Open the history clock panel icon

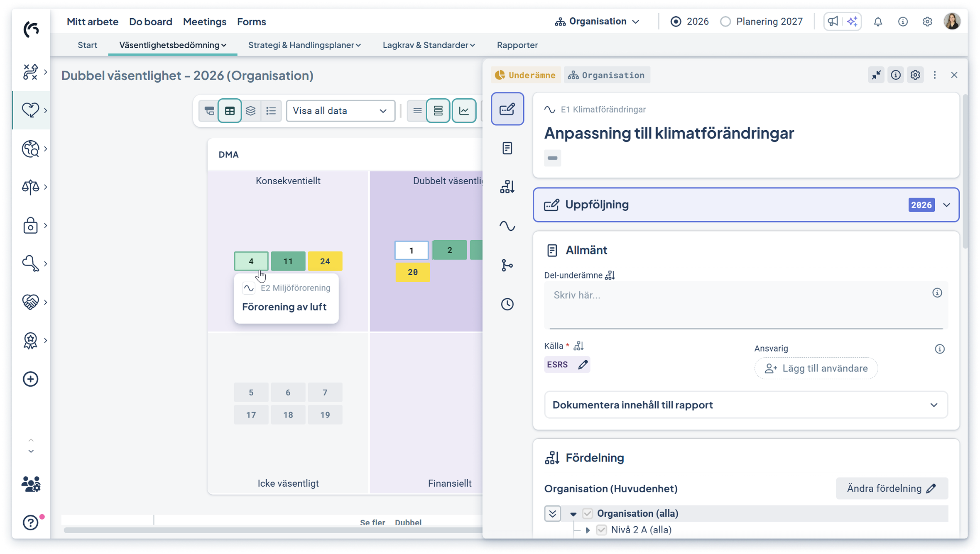[507, 304]
